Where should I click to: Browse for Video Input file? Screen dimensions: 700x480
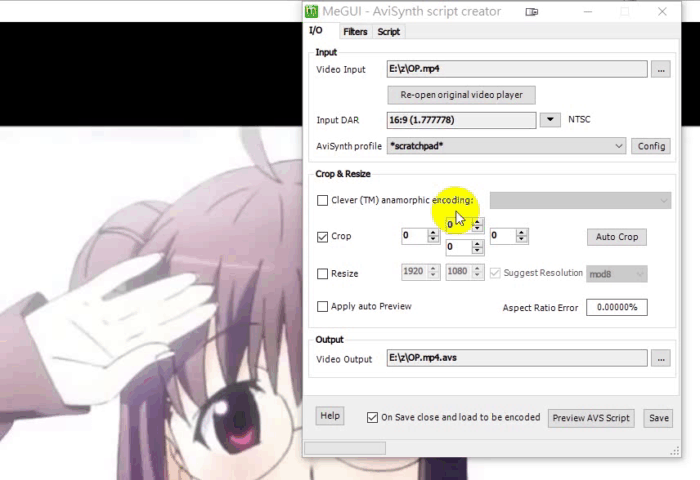coord(661,70)
